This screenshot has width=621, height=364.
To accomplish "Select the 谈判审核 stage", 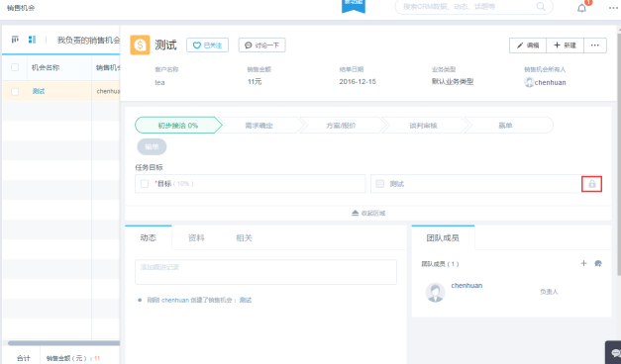I will 423,126.
